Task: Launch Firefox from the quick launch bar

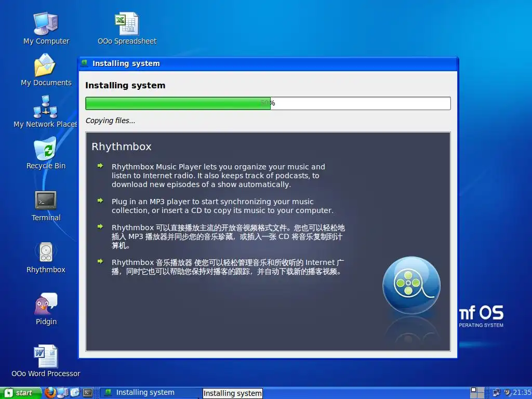Action: tap(50, 393)
